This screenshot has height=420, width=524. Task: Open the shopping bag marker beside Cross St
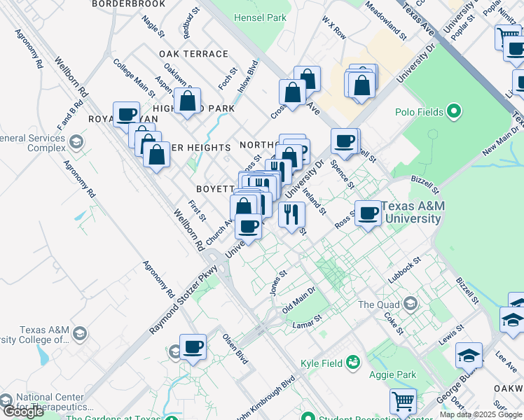[x=292, y=93]
